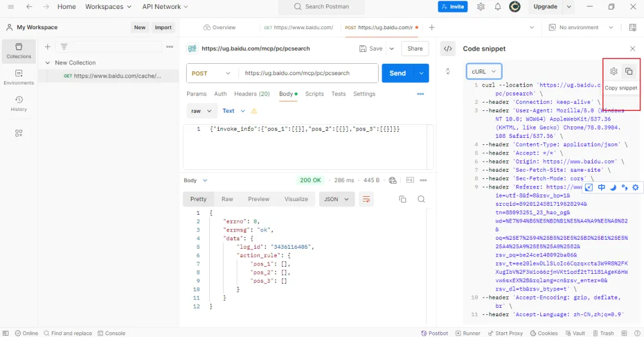Open Runner from status bar
This screenshot has width=644, height=337.
click(x=468, y=333)
